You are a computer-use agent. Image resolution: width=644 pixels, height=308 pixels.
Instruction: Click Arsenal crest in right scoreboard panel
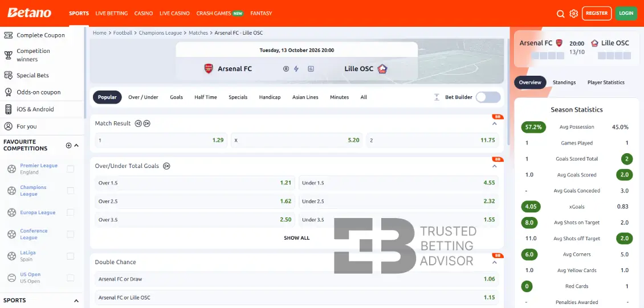point(559,43)
